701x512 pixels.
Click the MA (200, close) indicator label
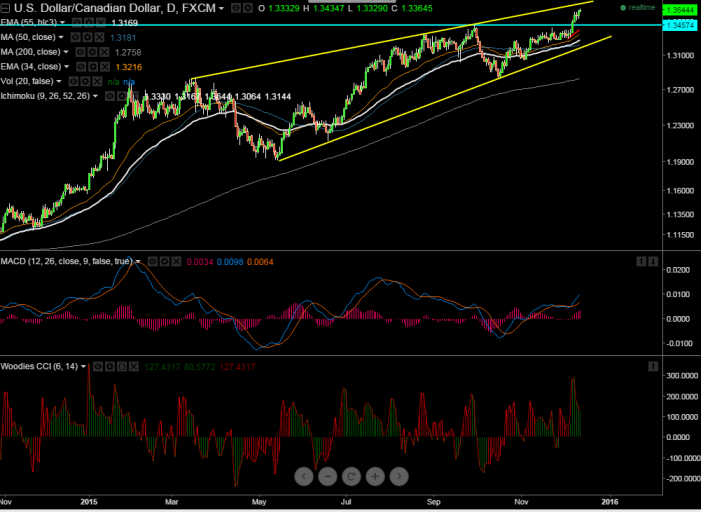30,52
